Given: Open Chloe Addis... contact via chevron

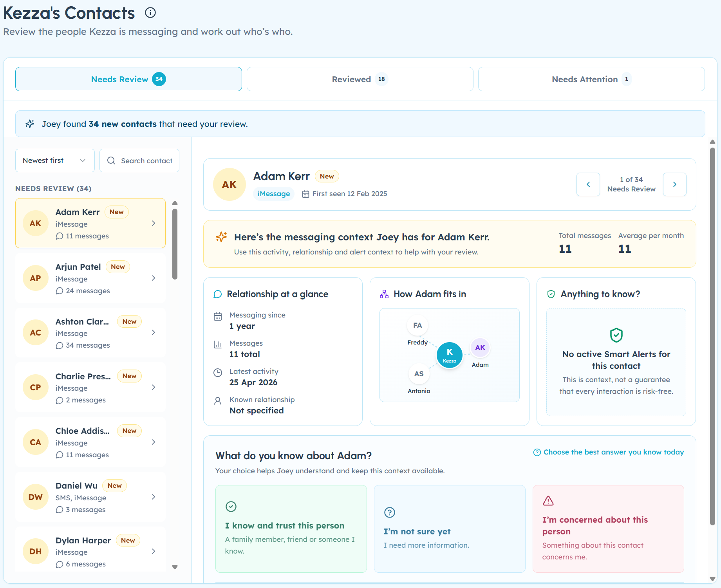Looking at the screenshot, I should click(x=154, y=442).
